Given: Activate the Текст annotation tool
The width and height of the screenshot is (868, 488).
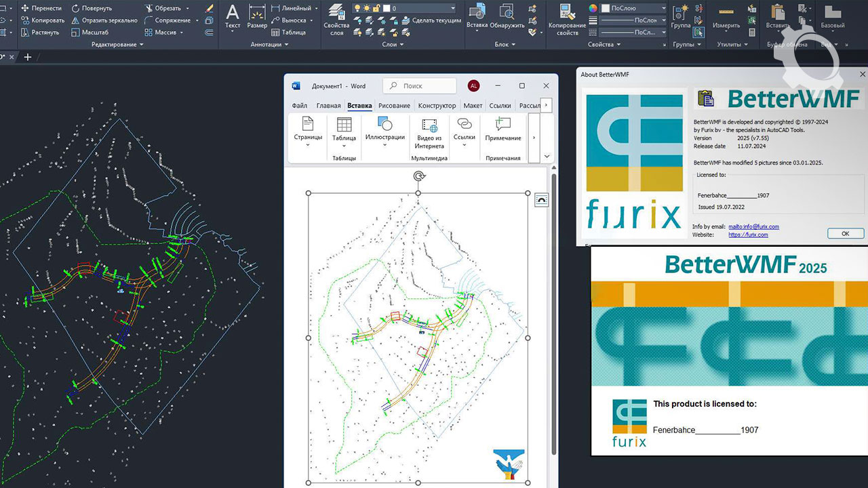Looking at the screenshot, I should 233,16.
